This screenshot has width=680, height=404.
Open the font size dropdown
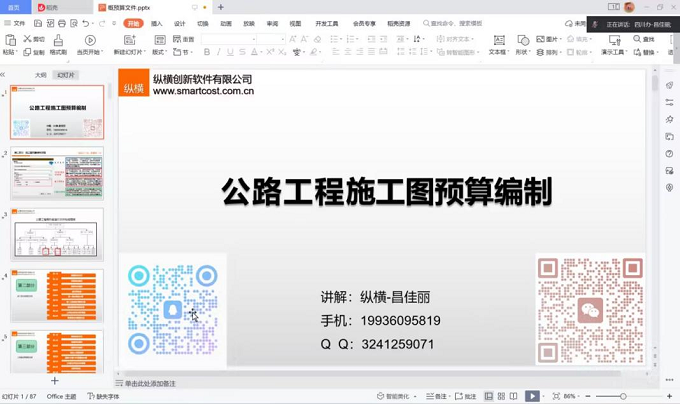point(282,39)
